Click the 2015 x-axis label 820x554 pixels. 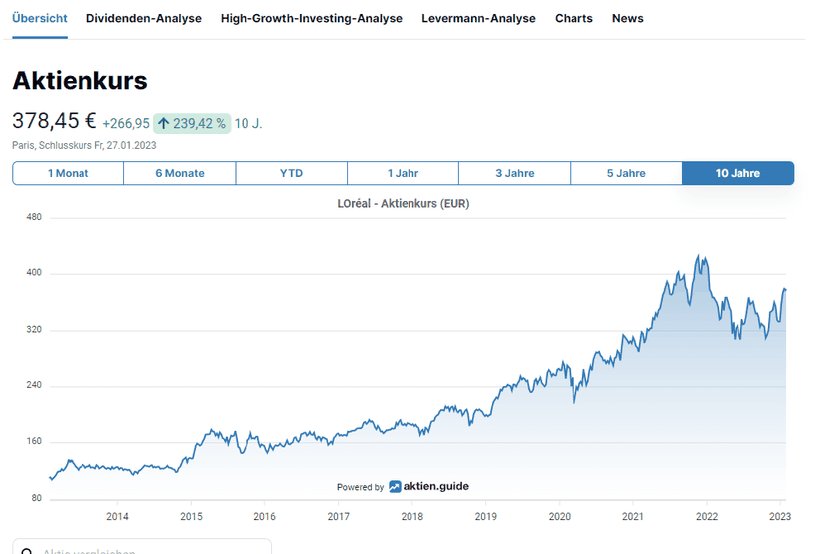pyautogui.click(x=191, y=516)
